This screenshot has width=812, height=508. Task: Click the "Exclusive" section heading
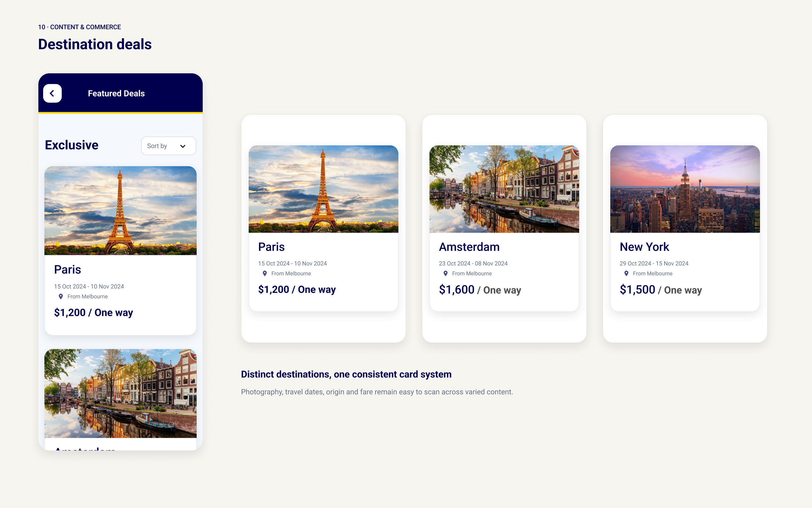coord(72,145)
